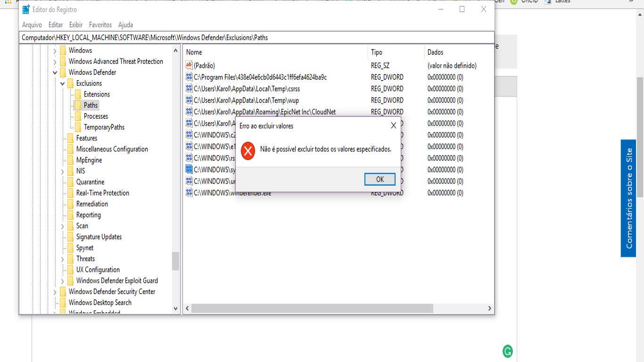Click the Grammarly icon on the web page

pos(508,351)
